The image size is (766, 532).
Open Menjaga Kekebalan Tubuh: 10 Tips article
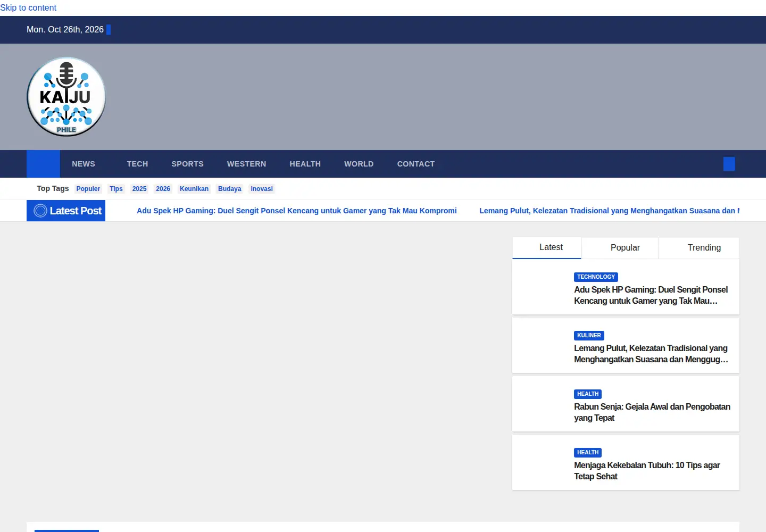tap(647, 471)
